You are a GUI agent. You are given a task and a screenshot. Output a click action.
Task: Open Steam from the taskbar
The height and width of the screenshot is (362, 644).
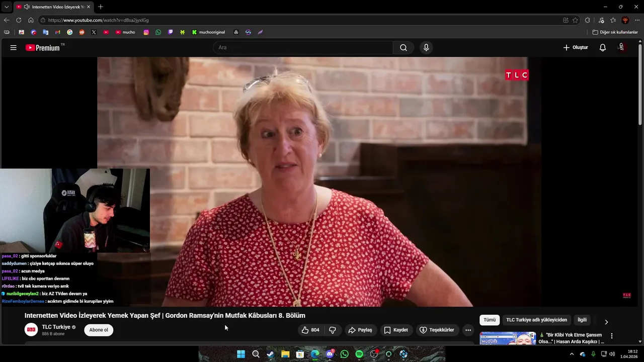click(270, 354)
